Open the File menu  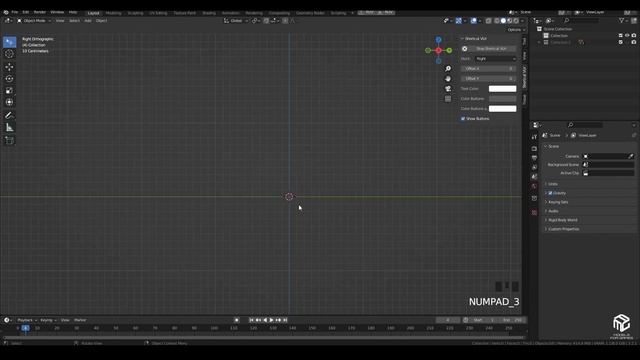(x=15, y=12)
